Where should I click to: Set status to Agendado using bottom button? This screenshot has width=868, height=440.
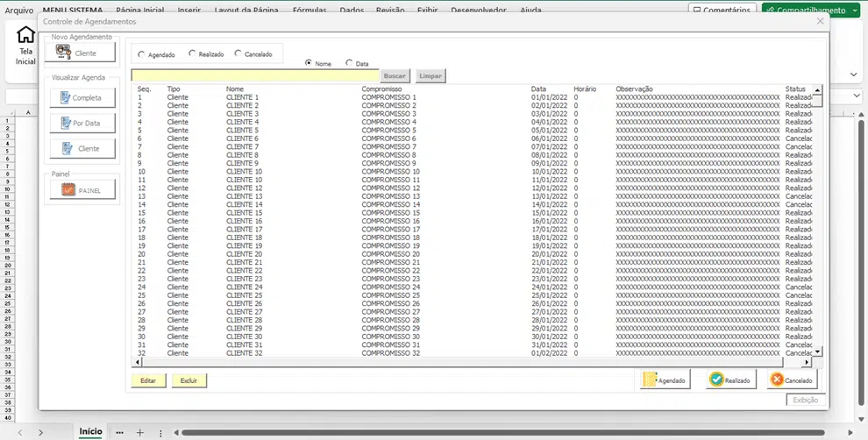pos(665,380)
